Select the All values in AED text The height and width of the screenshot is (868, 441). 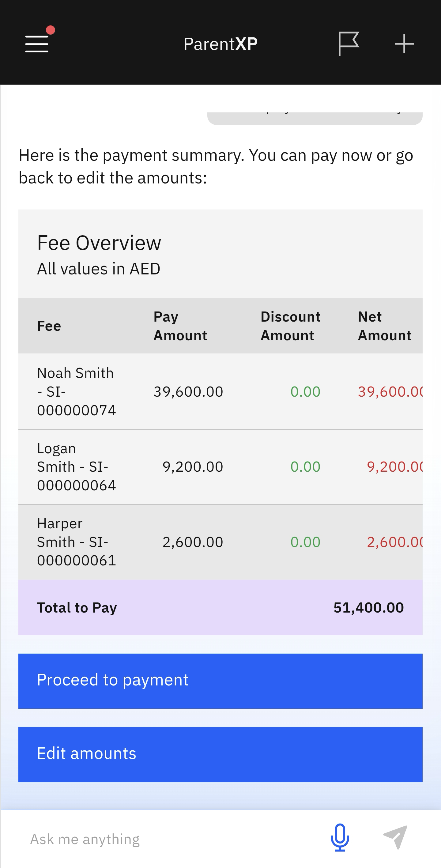(99, 269)
